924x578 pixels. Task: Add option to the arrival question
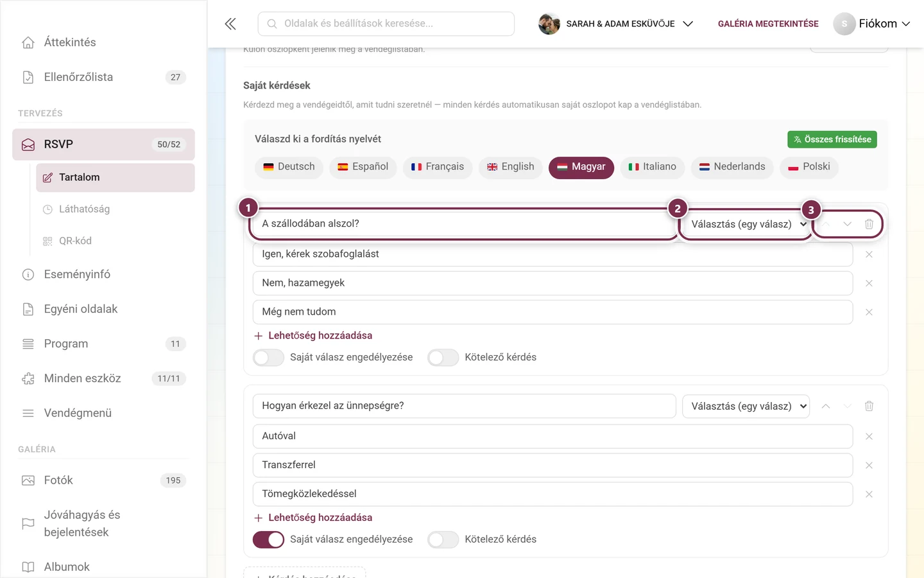coord(313,518)
